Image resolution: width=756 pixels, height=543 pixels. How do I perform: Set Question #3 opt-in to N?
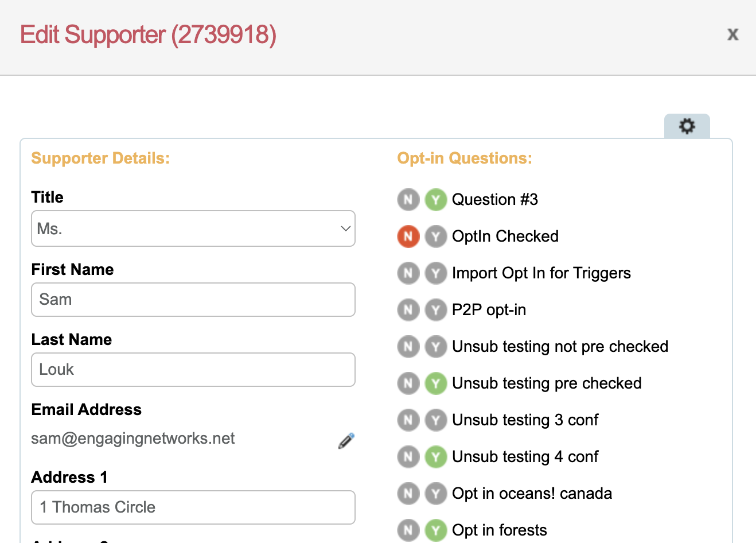[x=408, y=200]
